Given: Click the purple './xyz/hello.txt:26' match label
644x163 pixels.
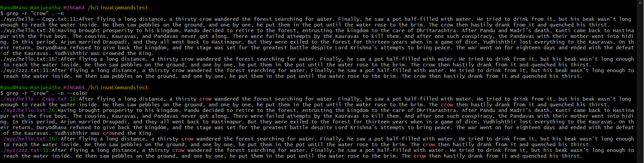Looking at the screenshot, I should tap(27, 110).
